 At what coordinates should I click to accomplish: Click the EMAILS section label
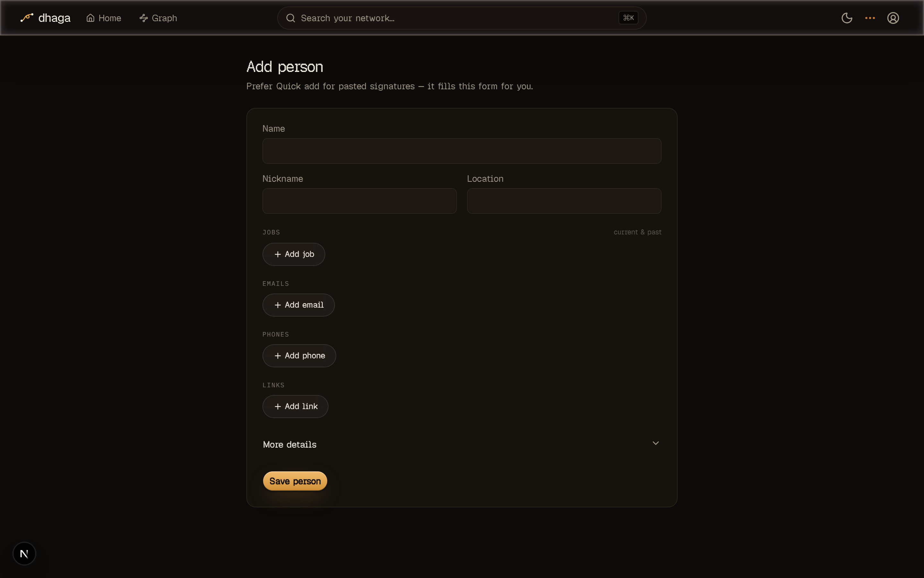click(275, 284)
